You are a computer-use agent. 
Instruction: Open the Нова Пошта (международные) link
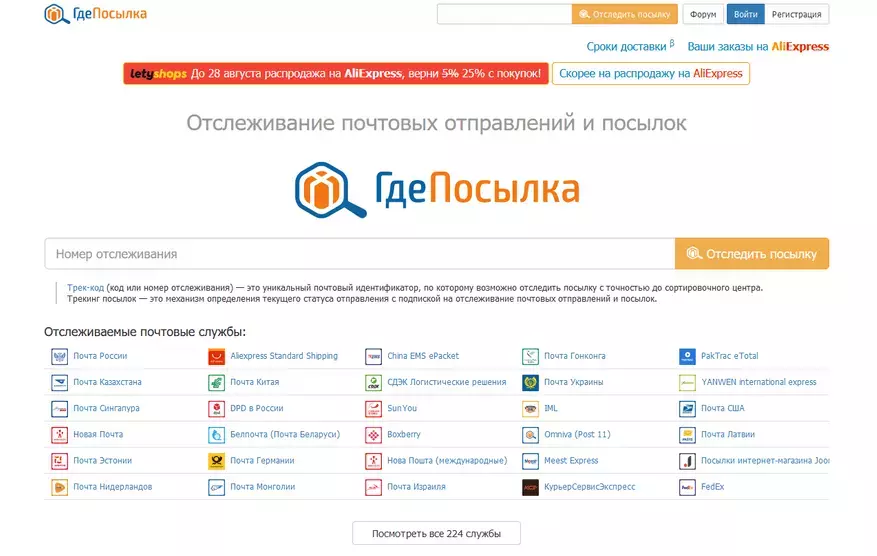pos(447,460)
